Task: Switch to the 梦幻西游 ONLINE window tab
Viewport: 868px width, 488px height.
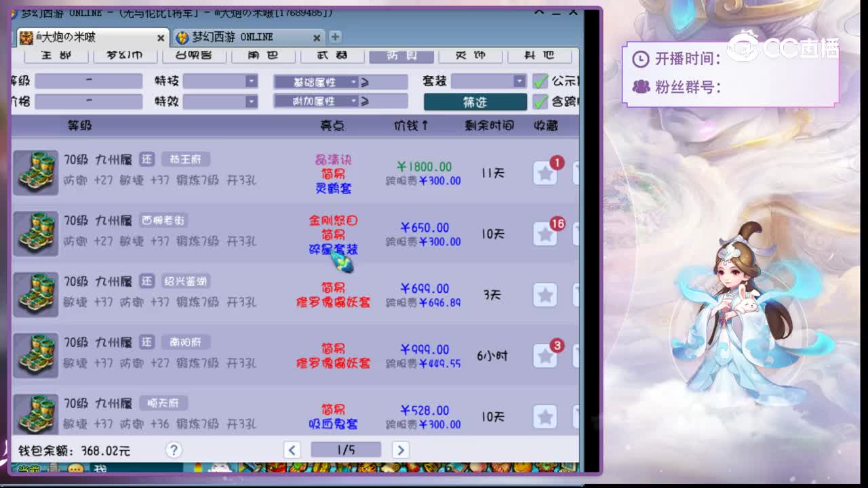Action: [248, 37]
